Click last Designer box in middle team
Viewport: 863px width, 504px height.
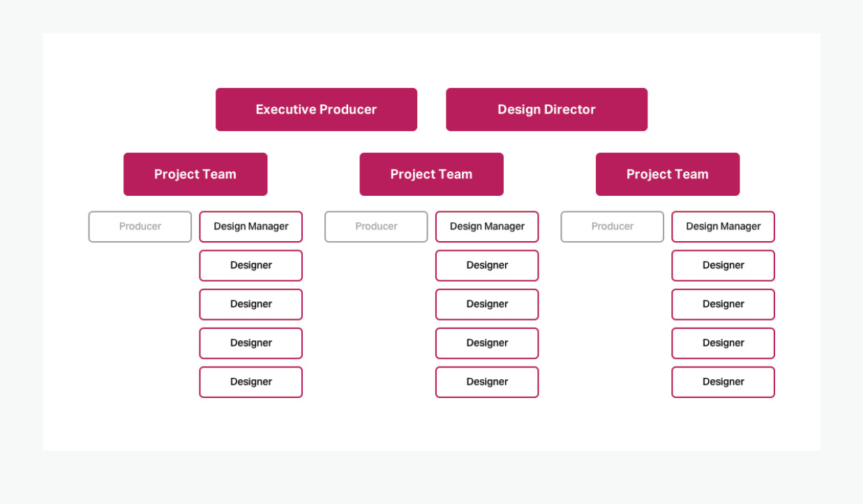coord(487,382)
